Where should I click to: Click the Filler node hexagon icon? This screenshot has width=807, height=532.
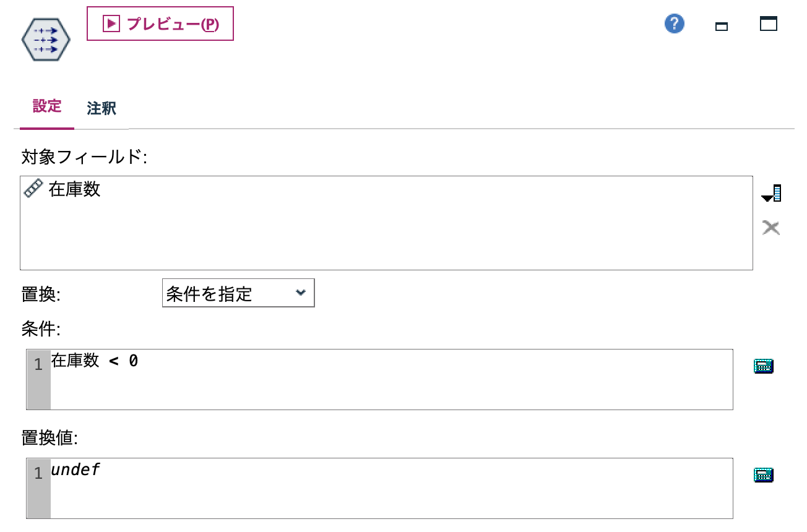45,38
